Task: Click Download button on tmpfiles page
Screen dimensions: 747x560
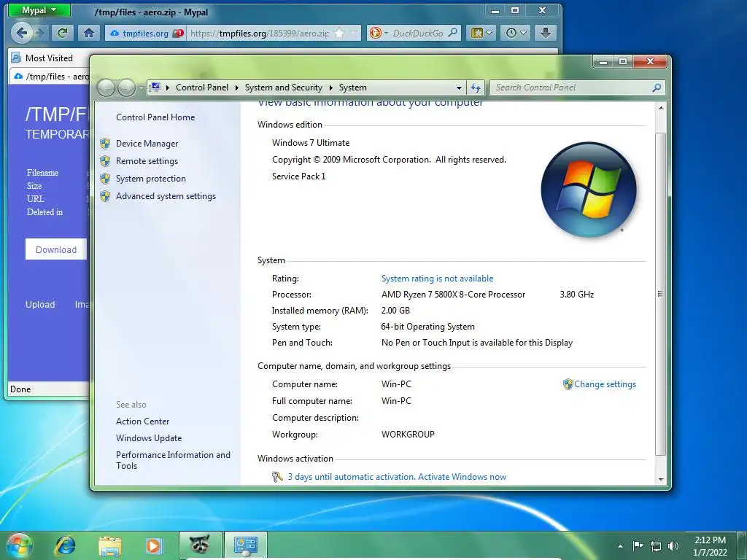Action: pyautogui.click(x=56, y=249)
